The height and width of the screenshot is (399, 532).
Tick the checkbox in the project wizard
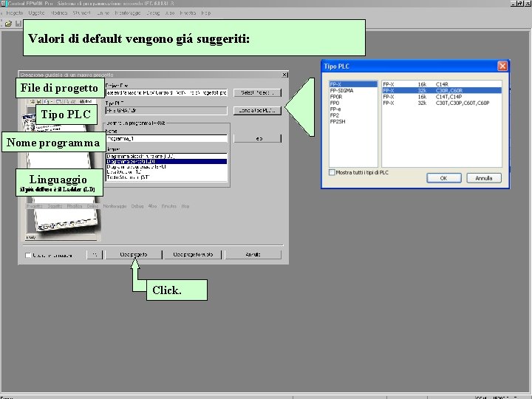pyautogui.click(x=28, y=255)
